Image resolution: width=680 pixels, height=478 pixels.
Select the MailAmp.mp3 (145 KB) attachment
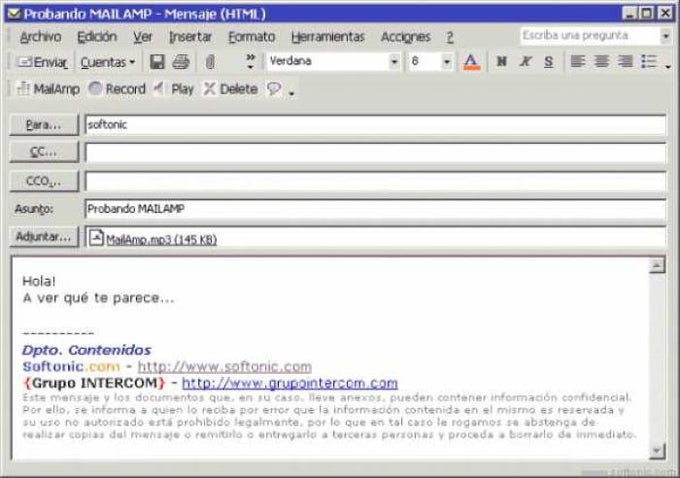(x=161, y=239)
